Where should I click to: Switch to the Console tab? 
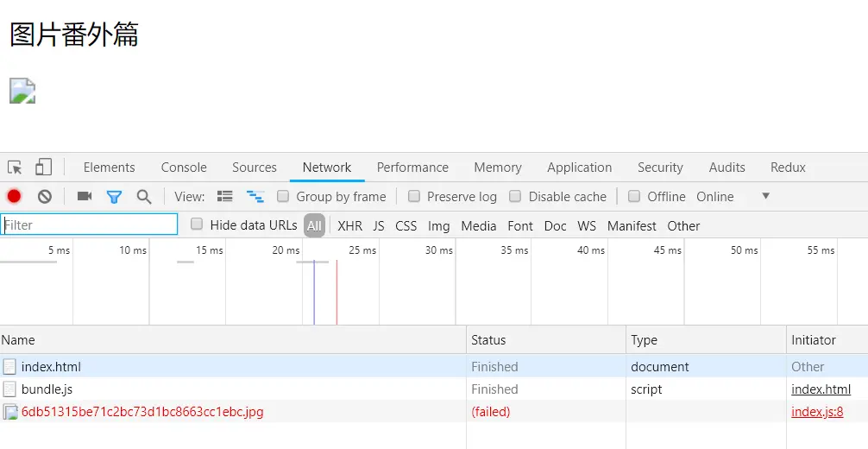click(x=184, y=168)
